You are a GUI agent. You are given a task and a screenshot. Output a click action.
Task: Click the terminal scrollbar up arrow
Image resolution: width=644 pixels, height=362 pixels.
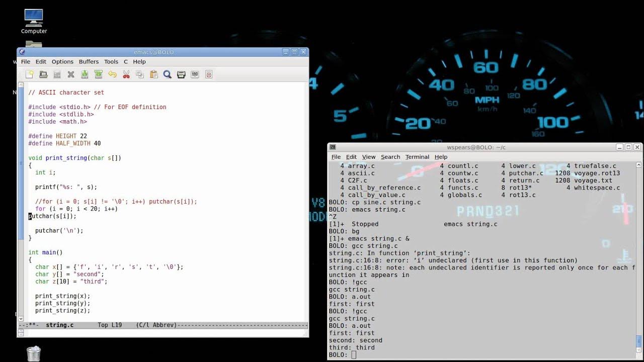point(639,165)
